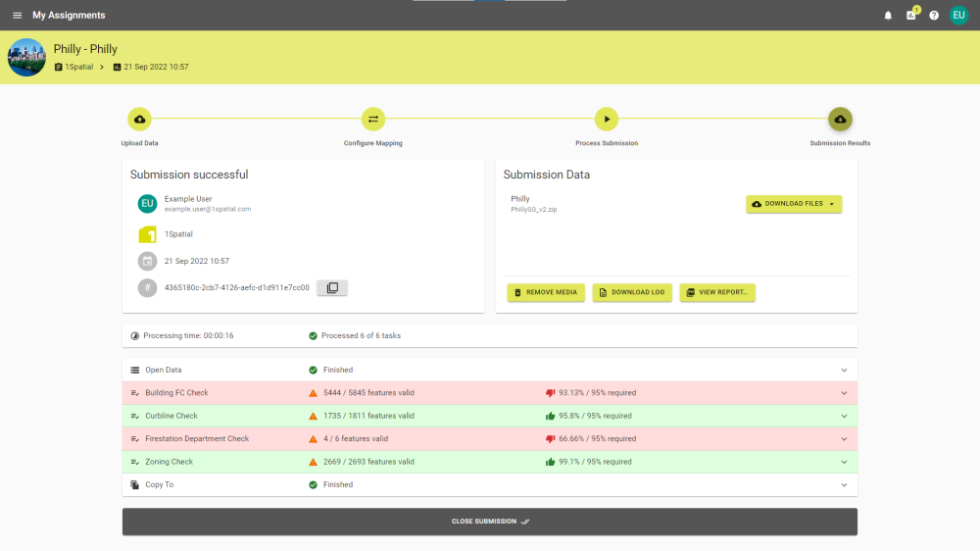Open the EU user avatar menu
Viewport: 980px width, 551px height.
[958, 16]
